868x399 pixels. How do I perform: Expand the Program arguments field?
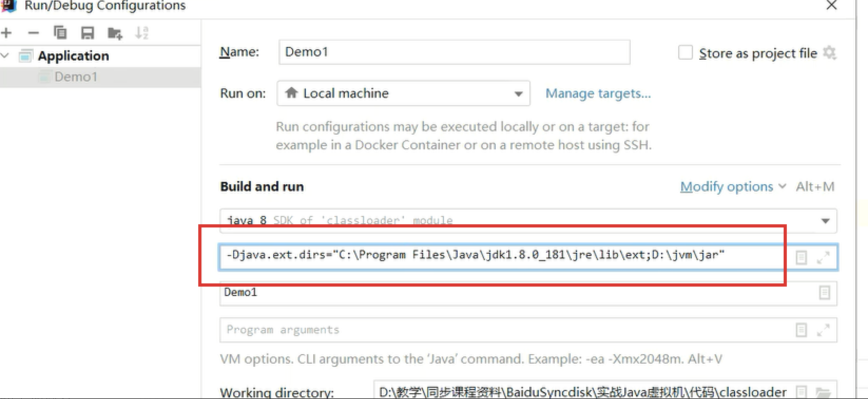tap(823, 330)
